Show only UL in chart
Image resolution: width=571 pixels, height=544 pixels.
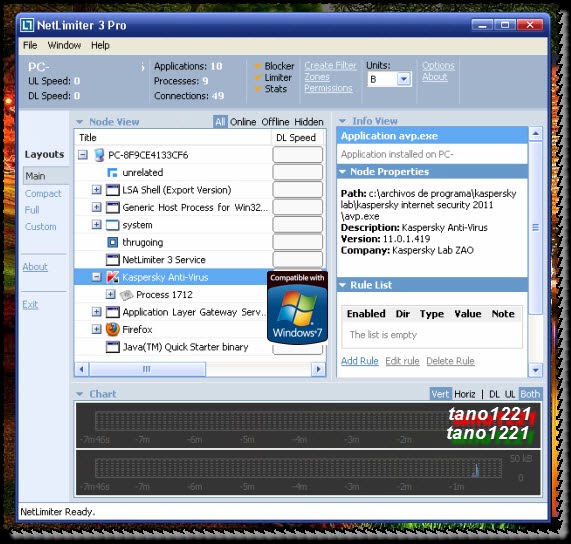pyautogui.click(x=510, y=394)
